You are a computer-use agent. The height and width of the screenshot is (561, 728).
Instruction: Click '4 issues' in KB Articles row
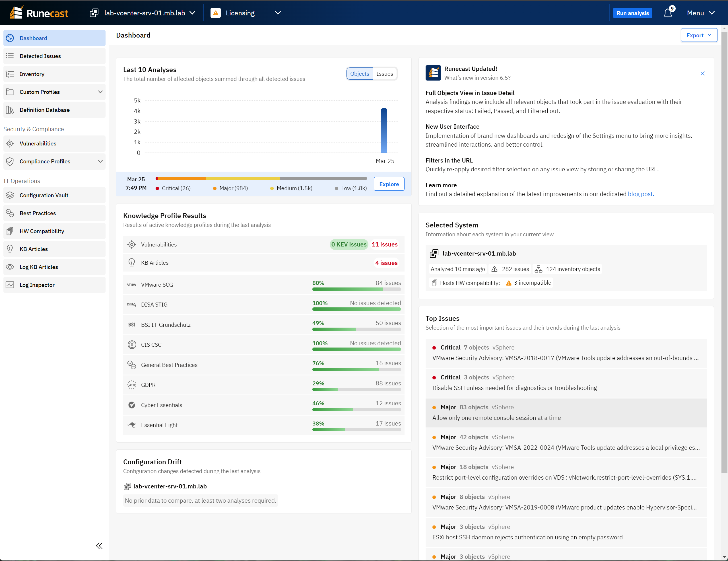pos(386,263)
